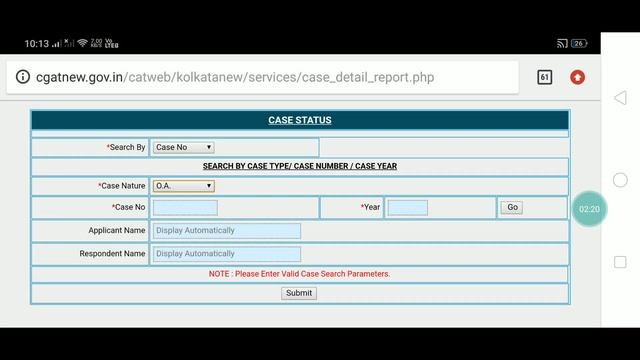
Task: Click the Year input field
Action: tap(408, 208)
